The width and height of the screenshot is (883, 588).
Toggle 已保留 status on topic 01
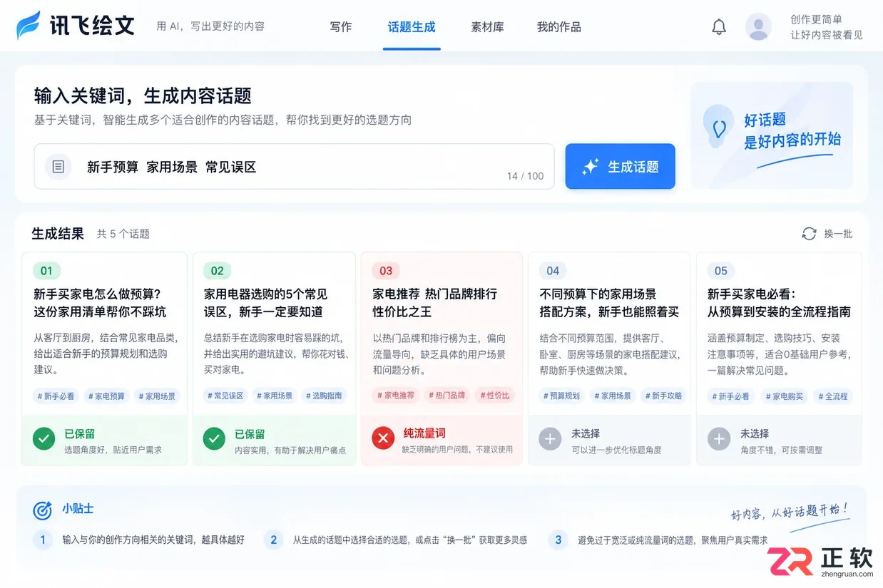click(105, 440)
